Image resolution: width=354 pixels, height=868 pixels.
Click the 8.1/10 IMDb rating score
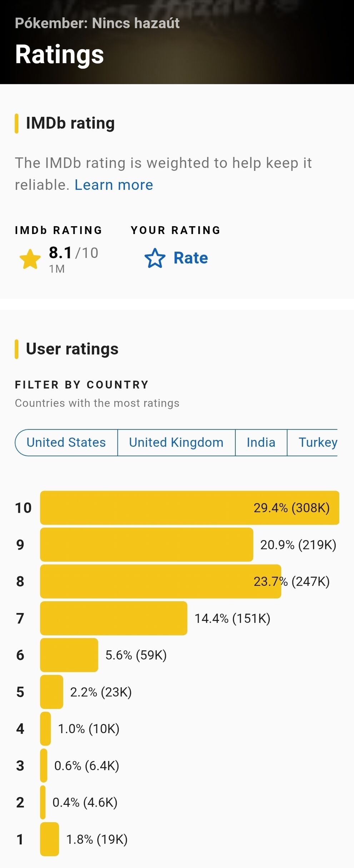coord(74,253)
